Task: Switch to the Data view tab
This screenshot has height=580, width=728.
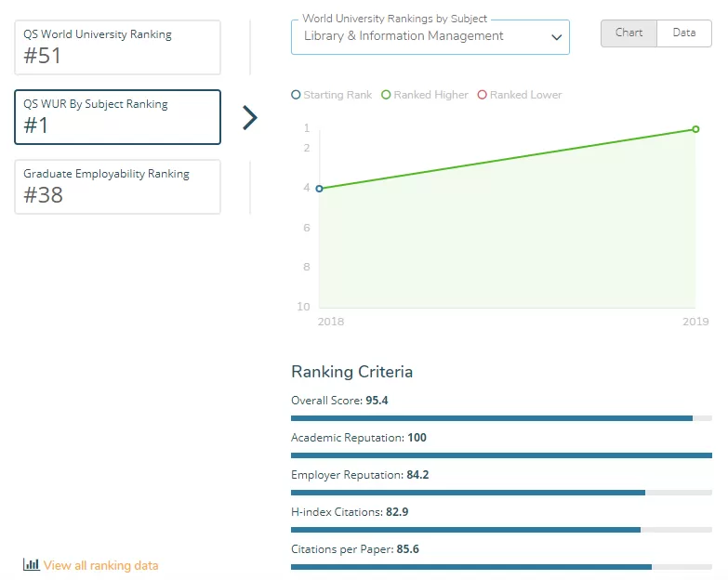Action: (x=684, y=33)
